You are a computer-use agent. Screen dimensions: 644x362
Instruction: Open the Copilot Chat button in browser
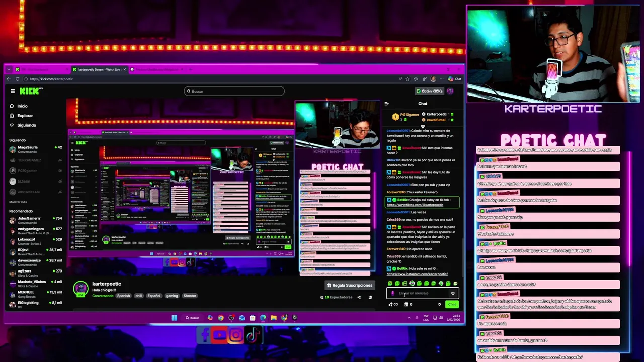coord(455,79)
